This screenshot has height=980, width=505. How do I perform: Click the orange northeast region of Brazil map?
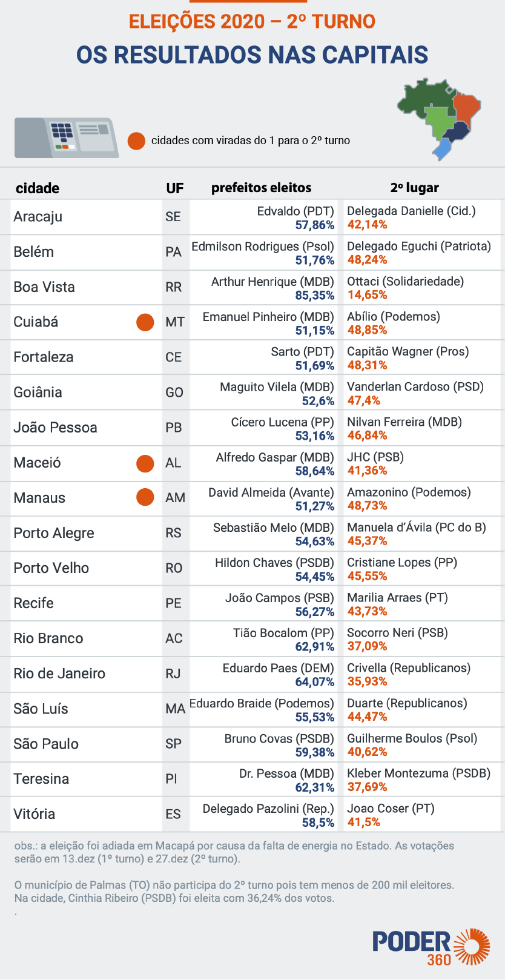[467, 107]
